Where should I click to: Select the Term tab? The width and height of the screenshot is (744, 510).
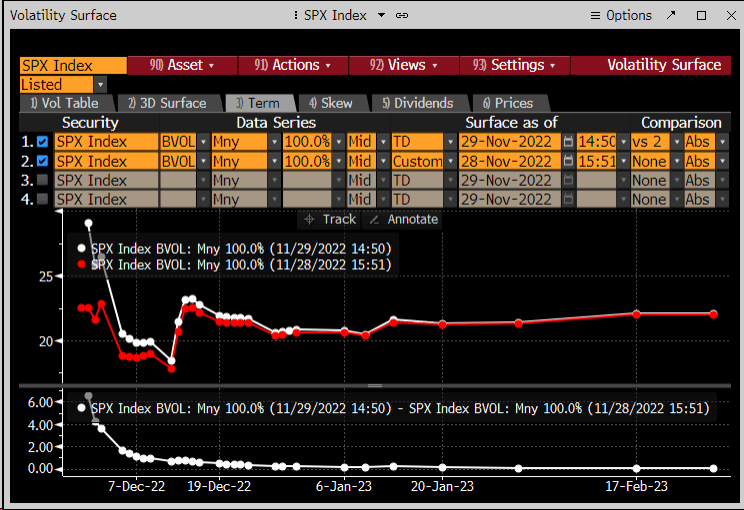tap(259, 103)
